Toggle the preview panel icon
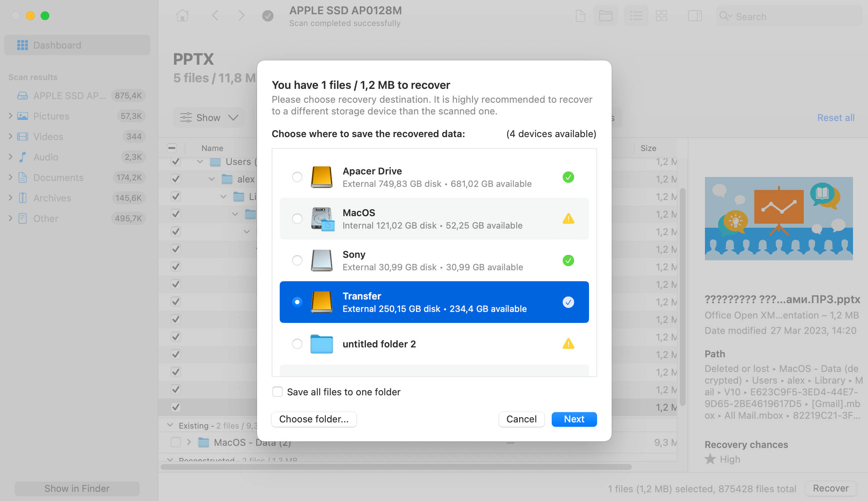This screenshot has width=868, height=501. [x=695, y=16]
